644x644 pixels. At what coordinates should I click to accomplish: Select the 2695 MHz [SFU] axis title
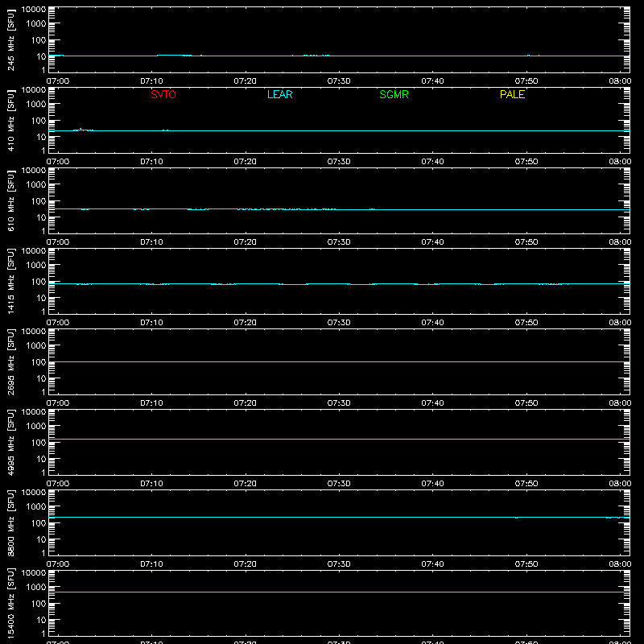point(11,361)
